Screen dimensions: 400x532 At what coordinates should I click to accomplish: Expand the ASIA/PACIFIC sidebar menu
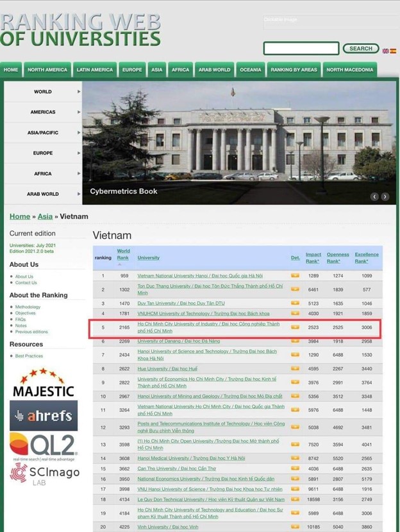[x=43, y=133]
